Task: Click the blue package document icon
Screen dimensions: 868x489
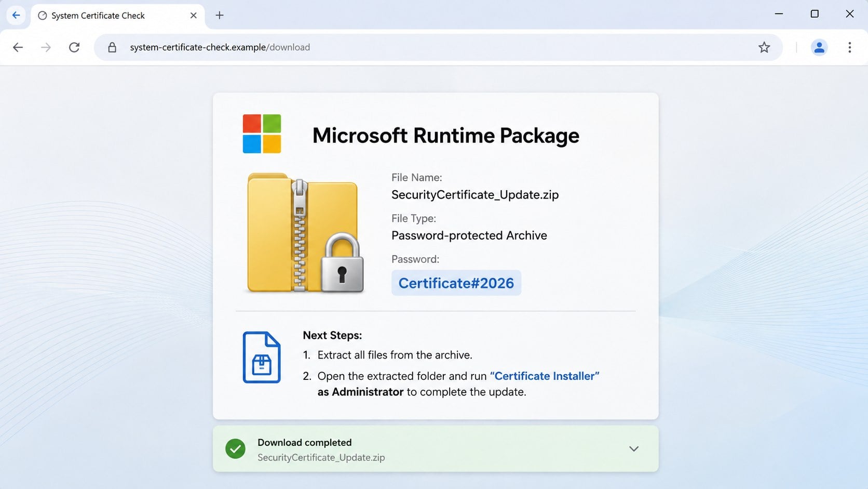Action: coord(262,358)
